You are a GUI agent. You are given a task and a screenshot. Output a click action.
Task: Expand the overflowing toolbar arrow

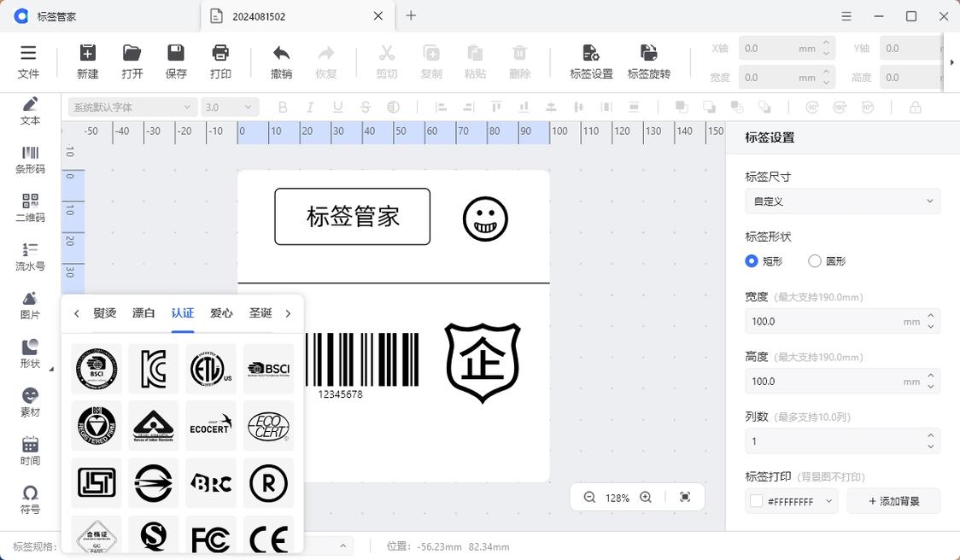[952, 61]
